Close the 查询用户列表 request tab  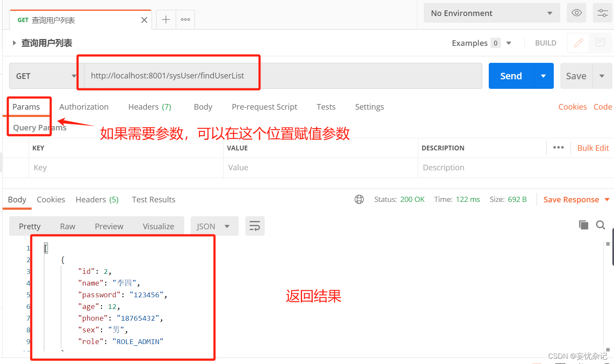pyautogui.click(x=144, y=20)
